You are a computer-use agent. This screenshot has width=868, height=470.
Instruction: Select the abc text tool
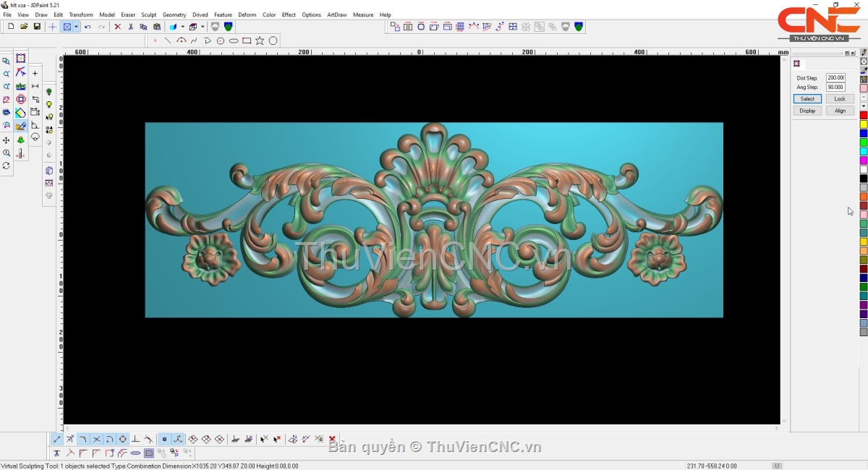point(21,87)
